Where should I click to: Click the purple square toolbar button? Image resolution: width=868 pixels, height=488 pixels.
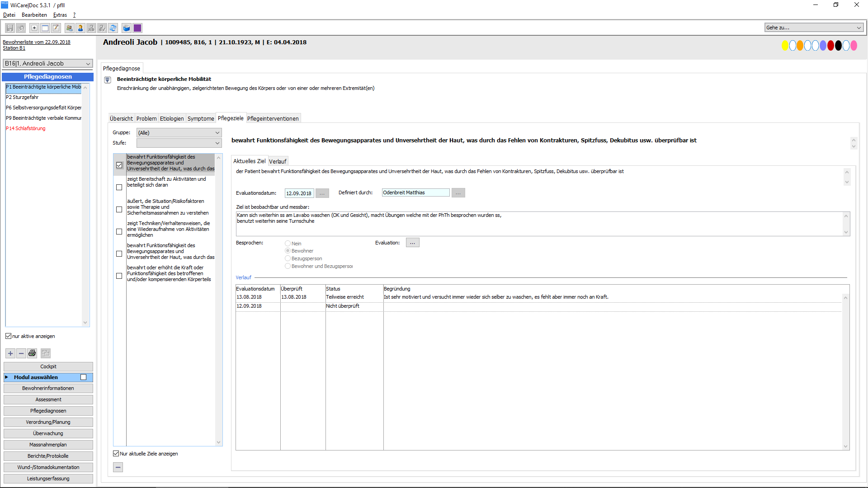[x=137, y=28]
